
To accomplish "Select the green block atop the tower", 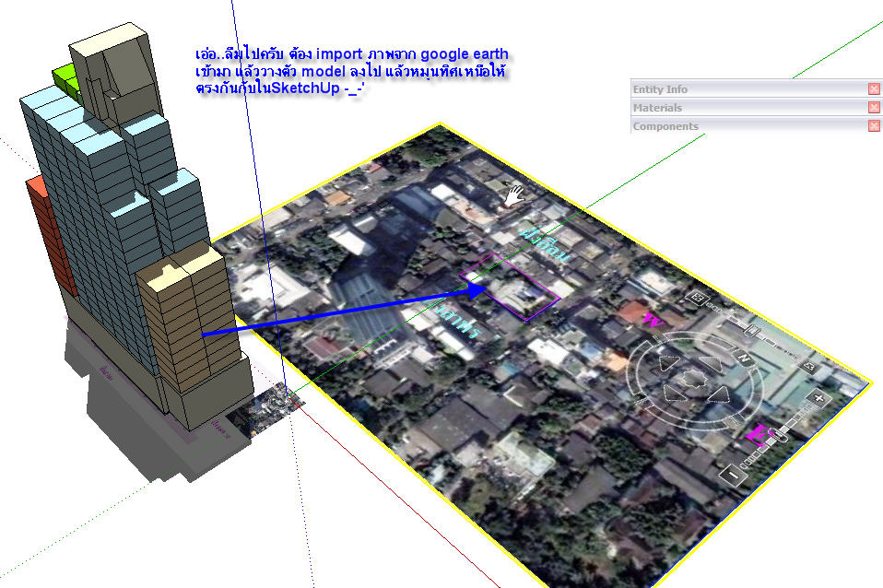I will click(x=65, y=80).
